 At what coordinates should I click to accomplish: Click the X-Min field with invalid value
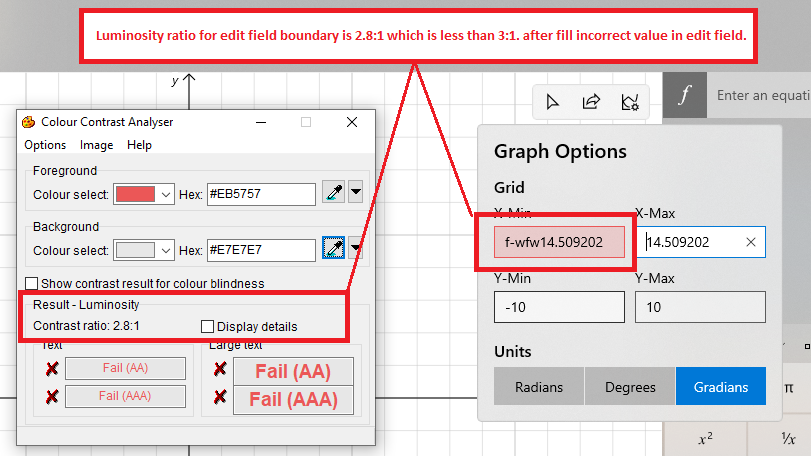point(559,242)
